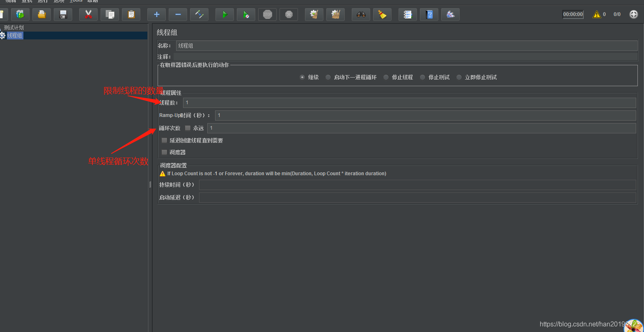The width and height of the screenshot is (644, 332).
Task: Enable the 永远 loop forever checkbox
Action: tap(188, 128)
